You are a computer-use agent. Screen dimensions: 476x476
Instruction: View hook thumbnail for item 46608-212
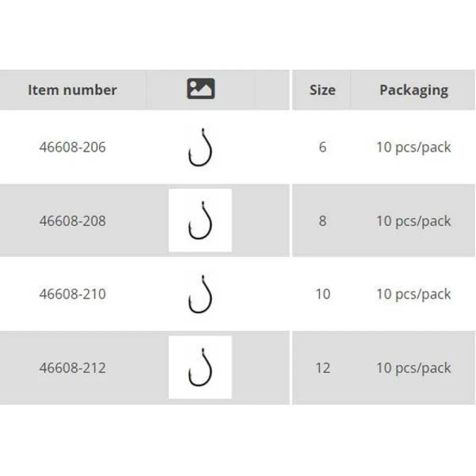click(200, 367)
